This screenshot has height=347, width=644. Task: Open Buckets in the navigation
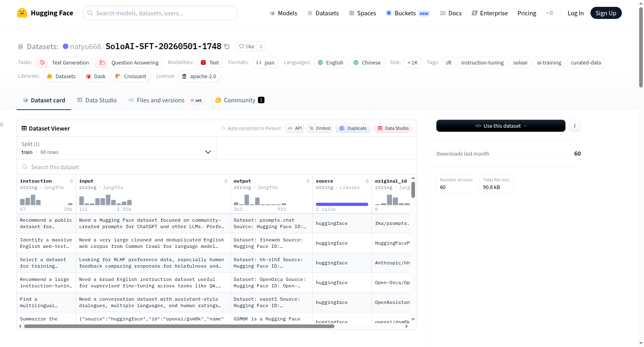[408, 13]
